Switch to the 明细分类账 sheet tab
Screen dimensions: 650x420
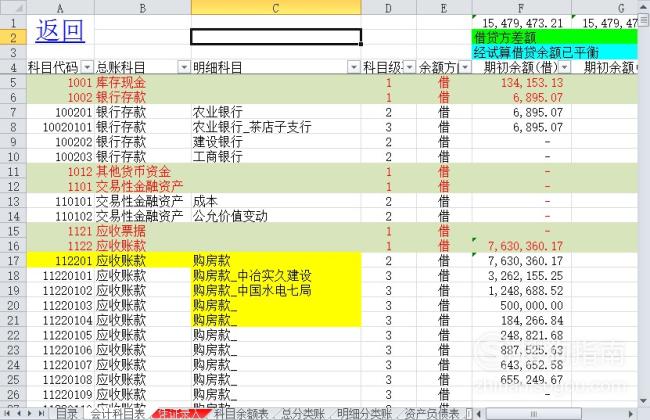click(x=364, y=413)
